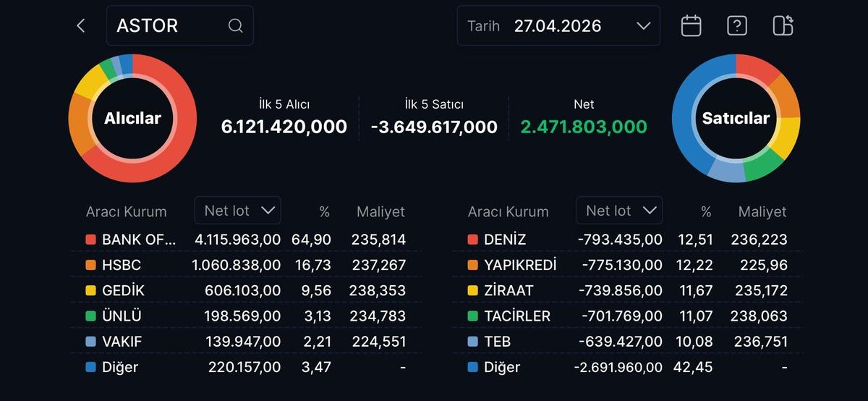This screenshot has width=868, height=401.
Task: Sort sellers by % column header
Action: 706,211
